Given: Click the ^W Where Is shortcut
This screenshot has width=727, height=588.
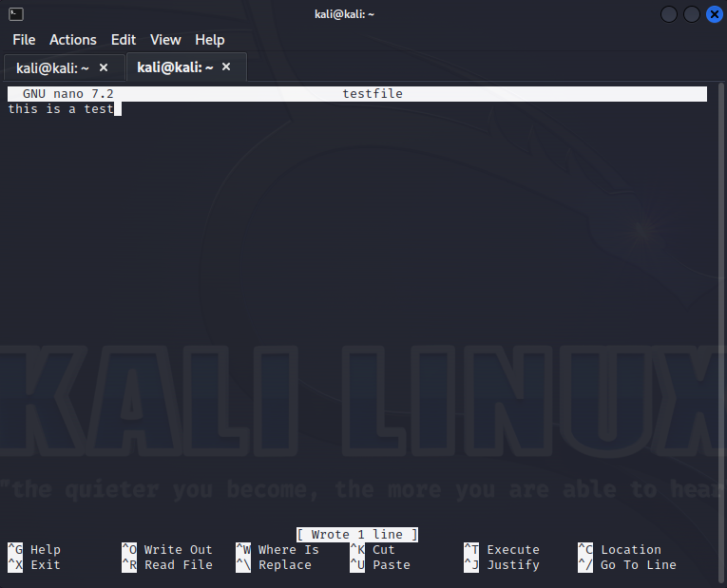Looking at the screenshot, I should 277,550.
